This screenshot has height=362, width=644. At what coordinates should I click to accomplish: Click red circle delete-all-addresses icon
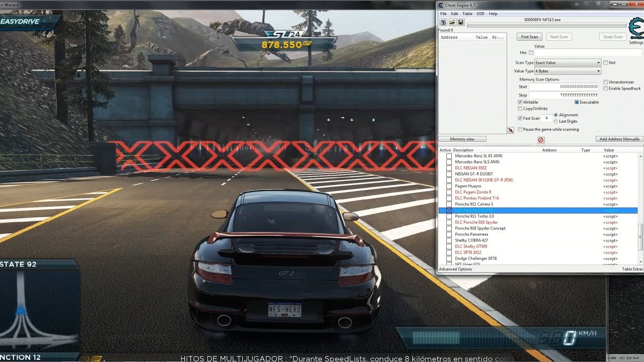tap(541, 140)
